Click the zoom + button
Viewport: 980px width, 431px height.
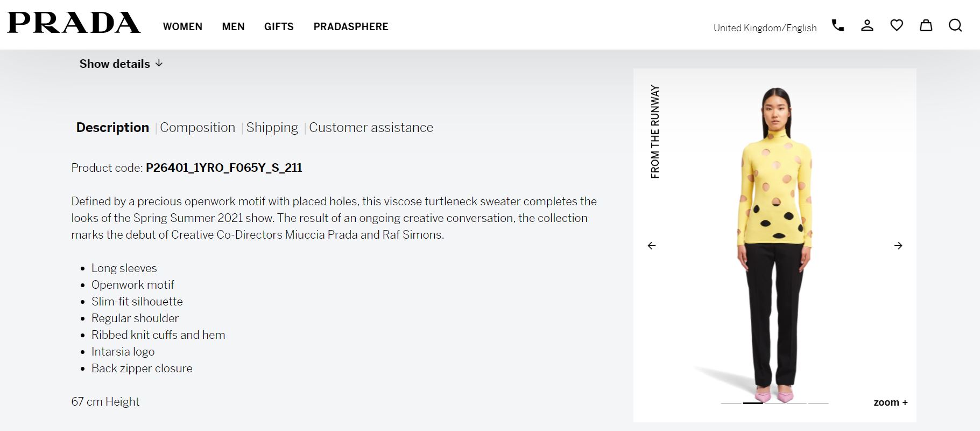[x=891, y=402]
